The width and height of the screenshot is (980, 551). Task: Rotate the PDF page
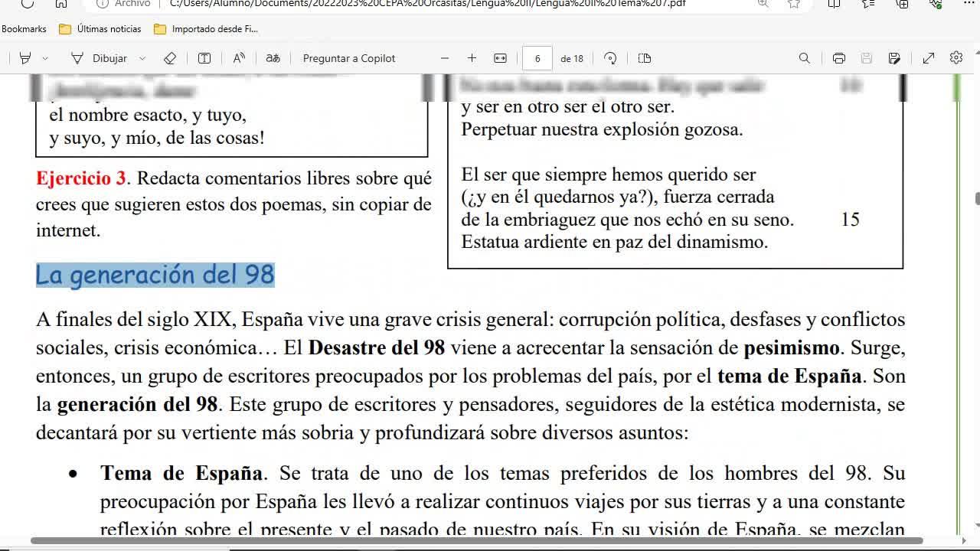pos(610,58)
